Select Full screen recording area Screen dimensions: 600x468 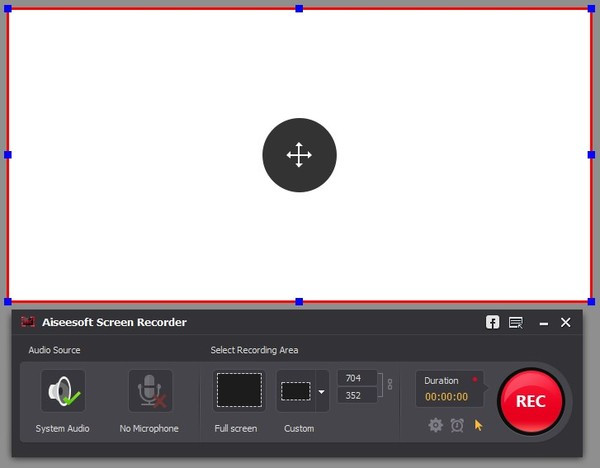(239, 391)
